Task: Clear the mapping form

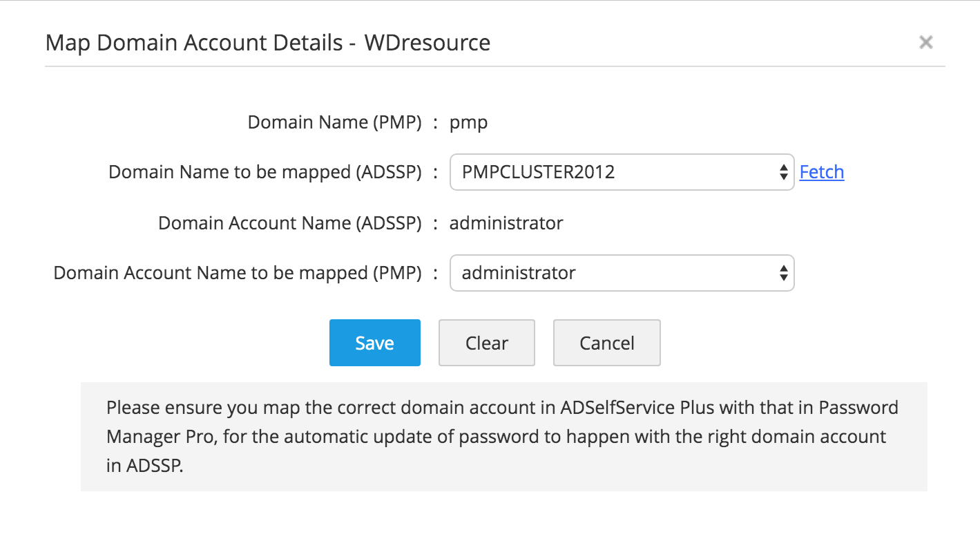Action: pos(486,342)
